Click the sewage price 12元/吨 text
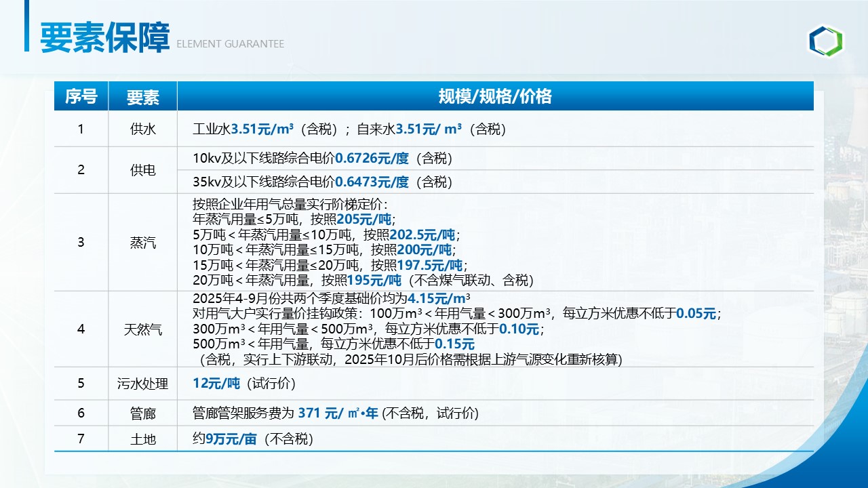868x488 pixels. tap(216, 384)
